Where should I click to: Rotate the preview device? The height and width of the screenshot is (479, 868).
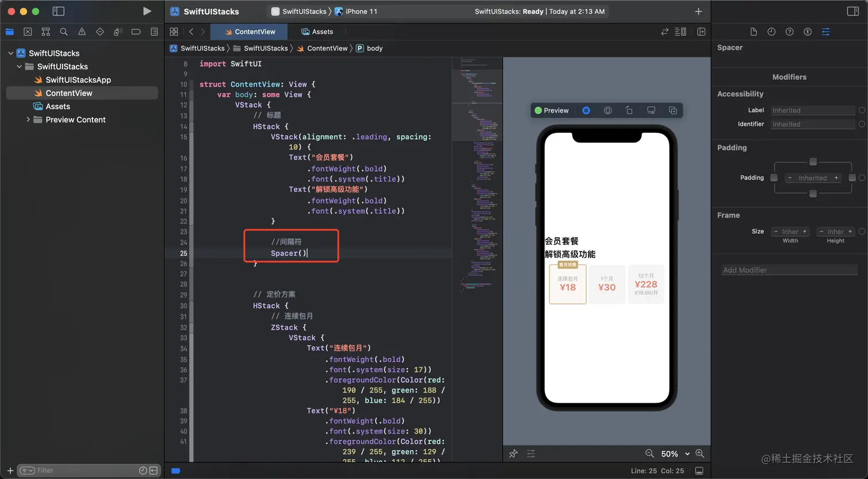pos(629,110)
